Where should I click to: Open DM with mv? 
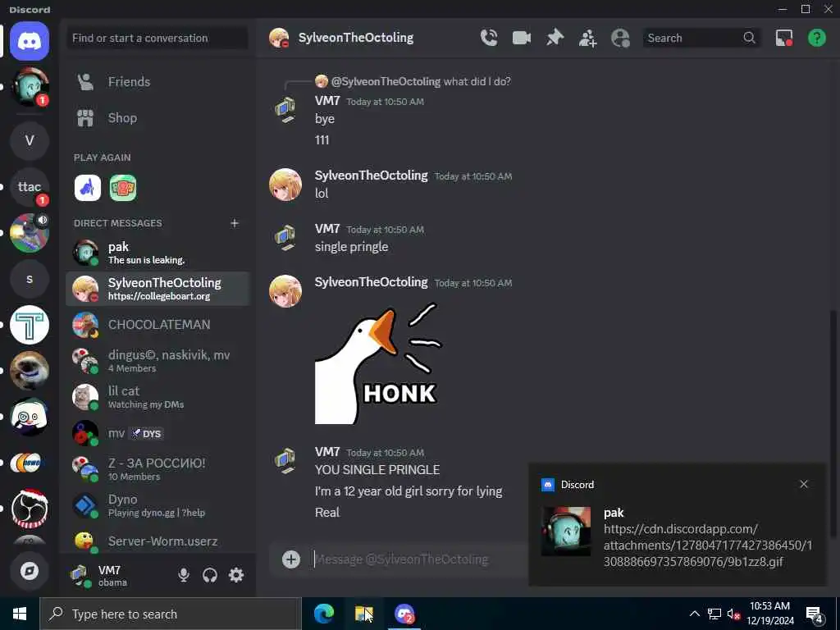click(157, 433)
